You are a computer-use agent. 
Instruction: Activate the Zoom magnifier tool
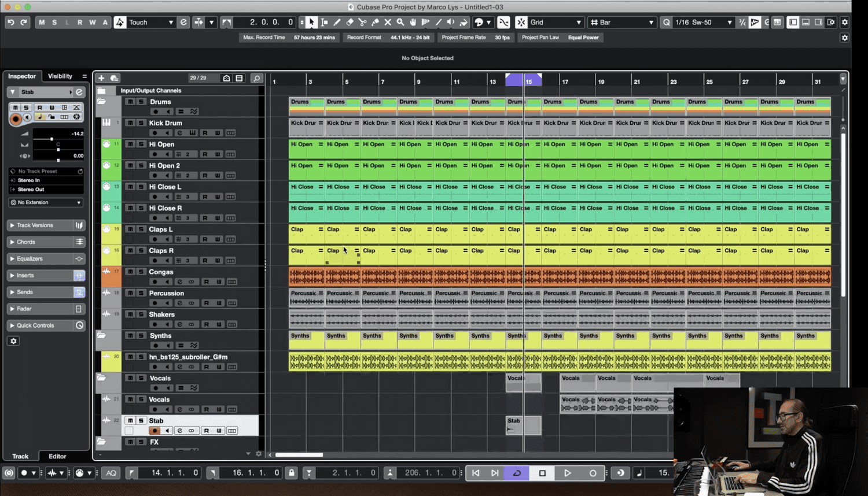(x=400, y=22)
